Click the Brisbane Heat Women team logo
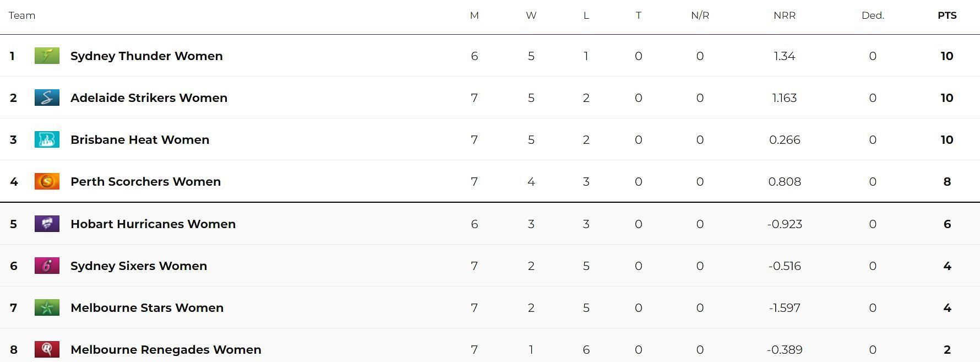Image resolution: width=980 pixels, height=362 pixels. pos(47,139)
